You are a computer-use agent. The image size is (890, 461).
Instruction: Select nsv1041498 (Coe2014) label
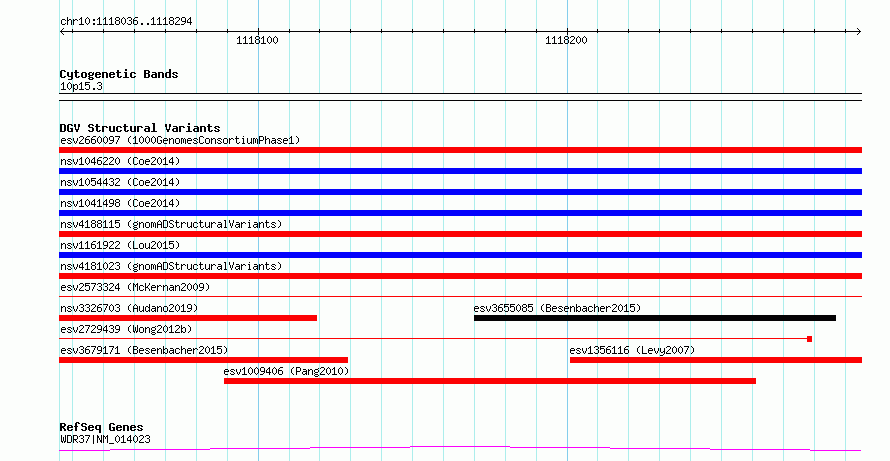coord(120,203)
